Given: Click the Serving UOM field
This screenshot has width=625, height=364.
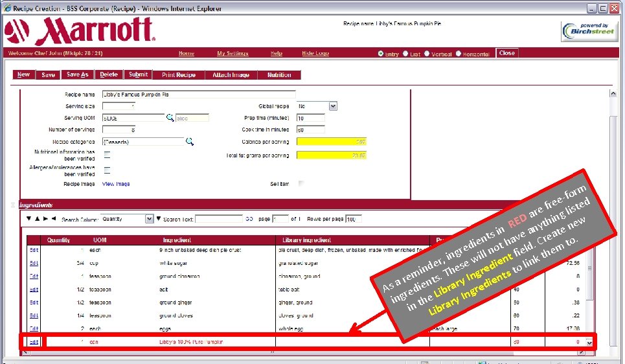Looking at the screenshot, I should (133, 118).
